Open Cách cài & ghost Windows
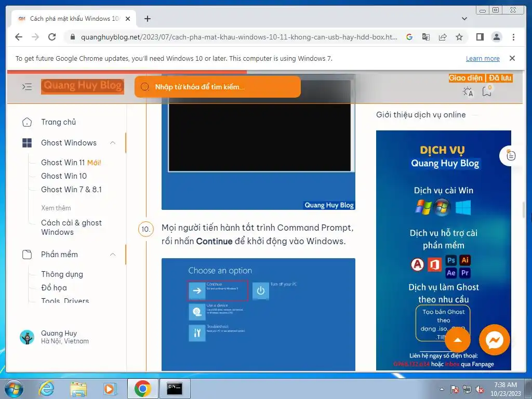The image size is (532, 399). click(x=71, y=228)
